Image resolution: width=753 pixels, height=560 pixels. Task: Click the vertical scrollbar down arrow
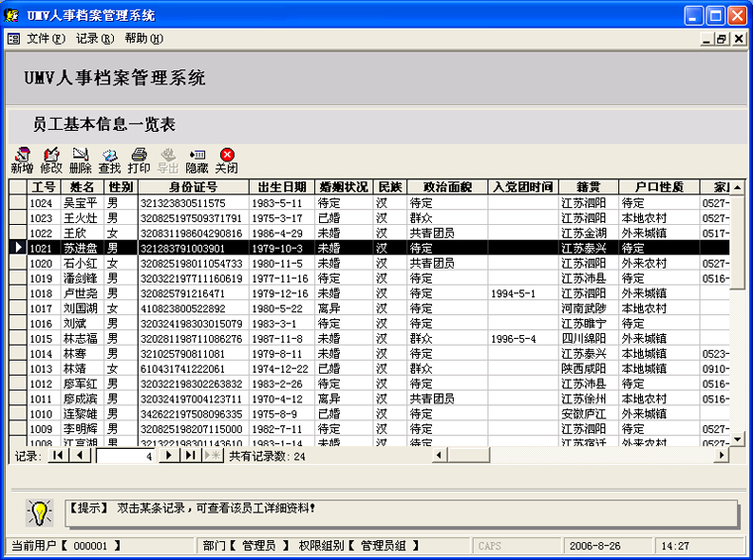(737, 439)
